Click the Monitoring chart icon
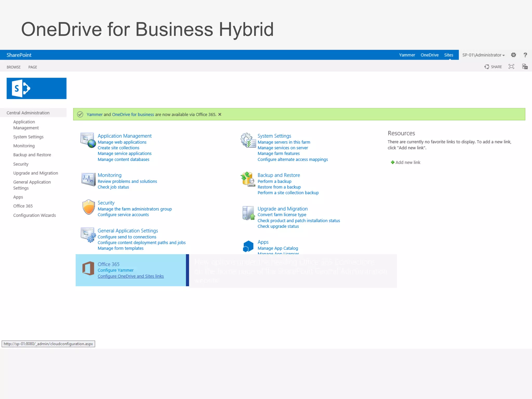Image resolution: width=532 pixels, height=399 pixels. tap(88, 179)
